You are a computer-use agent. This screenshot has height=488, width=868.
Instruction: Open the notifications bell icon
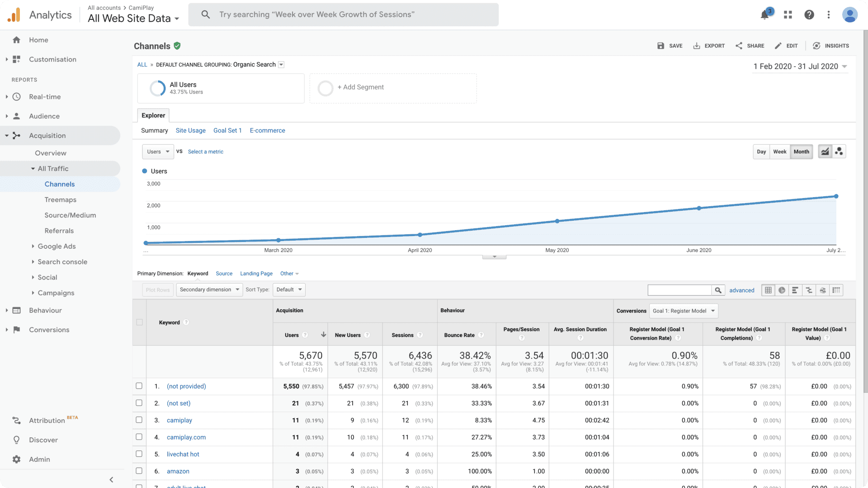click(764, 15)
